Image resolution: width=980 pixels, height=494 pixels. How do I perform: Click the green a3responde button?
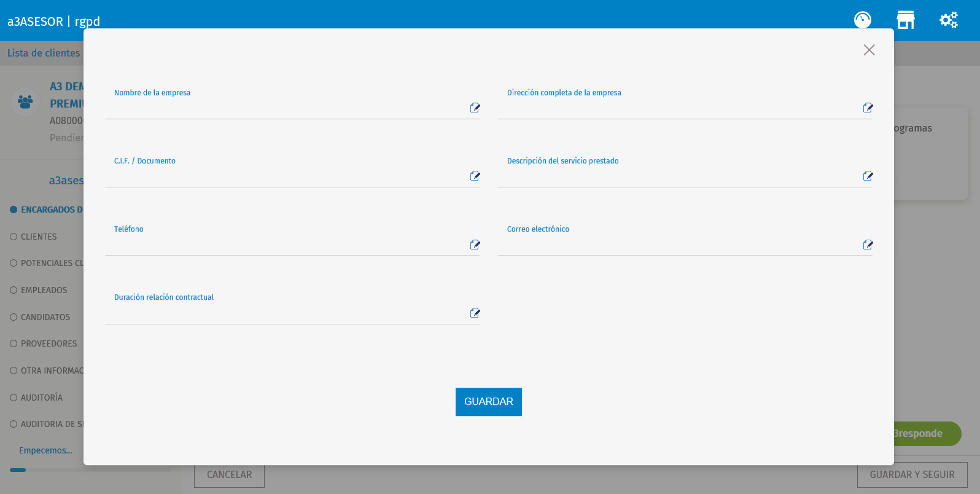point(927,434)
